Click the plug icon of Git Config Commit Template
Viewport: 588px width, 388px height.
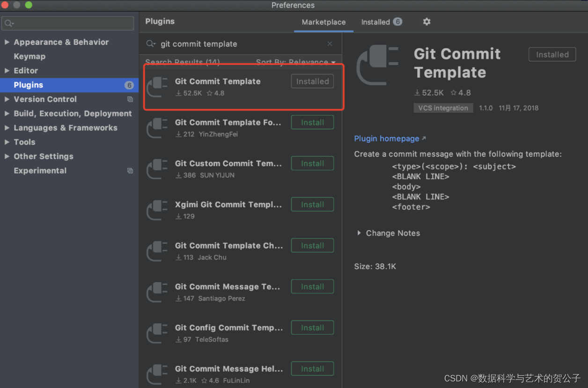tap(157, 333)
